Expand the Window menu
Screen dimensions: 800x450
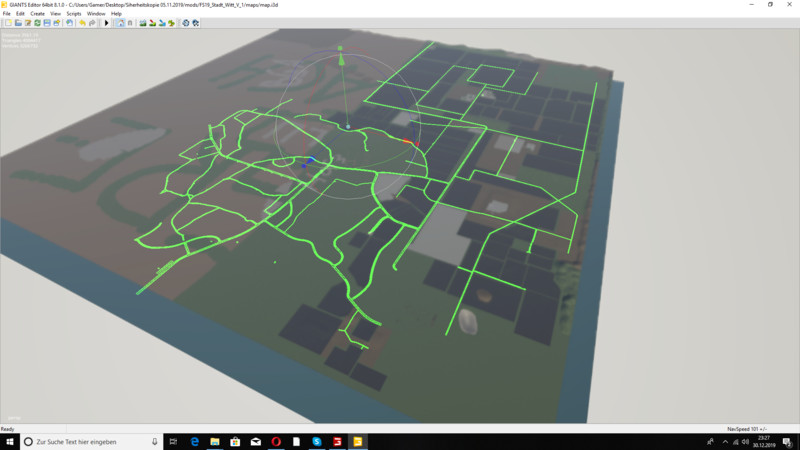click(x=96, y=13)
